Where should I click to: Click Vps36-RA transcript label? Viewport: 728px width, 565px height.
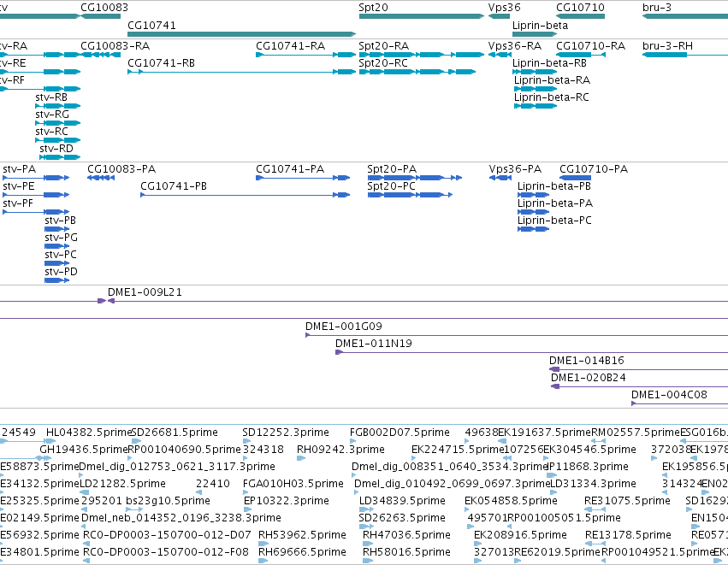point(514,46)
